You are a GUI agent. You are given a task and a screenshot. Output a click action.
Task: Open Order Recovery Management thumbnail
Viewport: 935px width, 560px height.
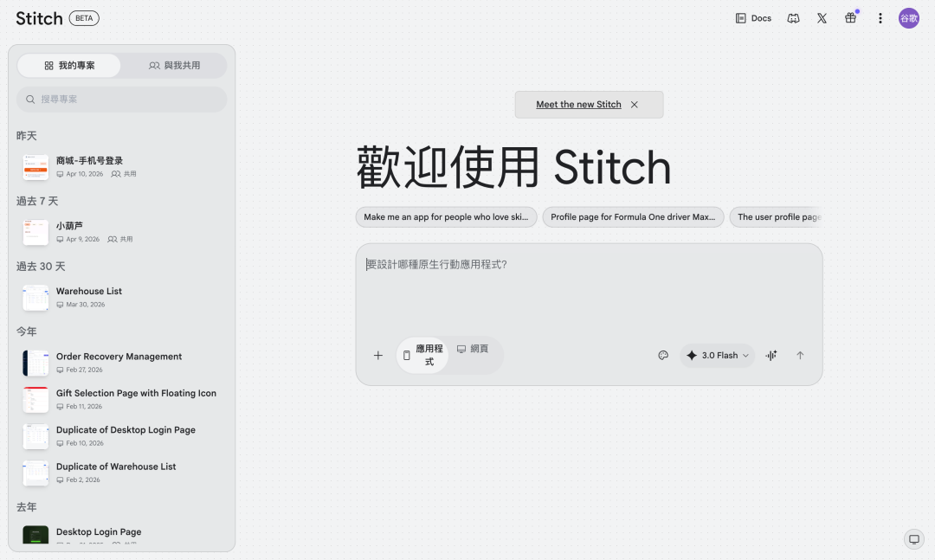click(x=35, y=364)
